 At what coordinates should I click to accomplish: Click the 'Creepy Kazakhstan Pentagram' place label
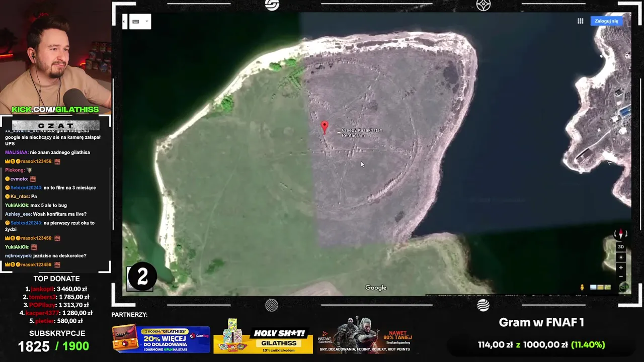[x=362, y=133]
